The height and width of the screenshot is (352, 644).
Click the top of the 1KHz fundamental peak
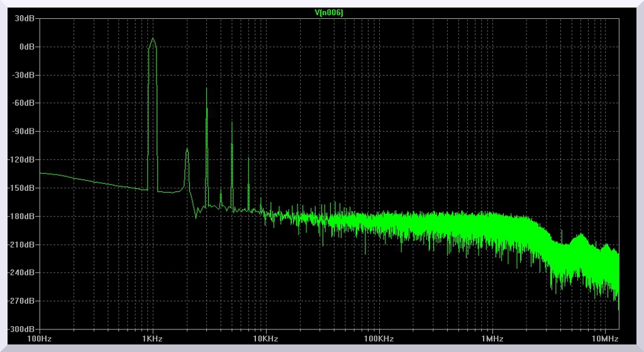tap(152, 38)
